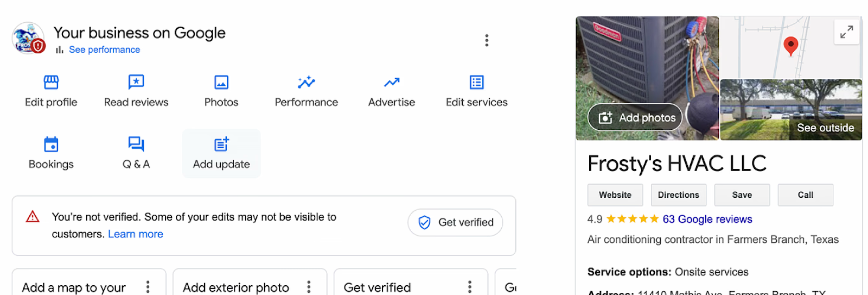Open options menu on Add exterior photo card
This screenshot has width=868, height=295.
[309, 287]
